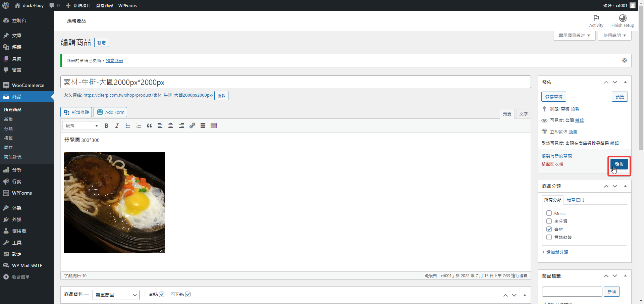
Task: Click the italic formatting icon
Action: point(117,125)
